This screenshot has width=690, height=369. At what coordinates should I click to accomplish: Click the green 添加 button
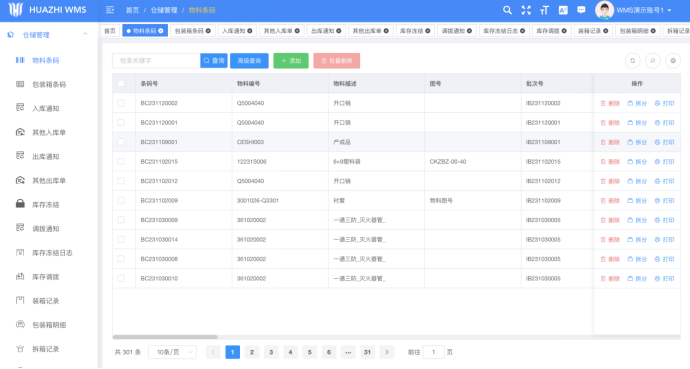click(291, 61)
